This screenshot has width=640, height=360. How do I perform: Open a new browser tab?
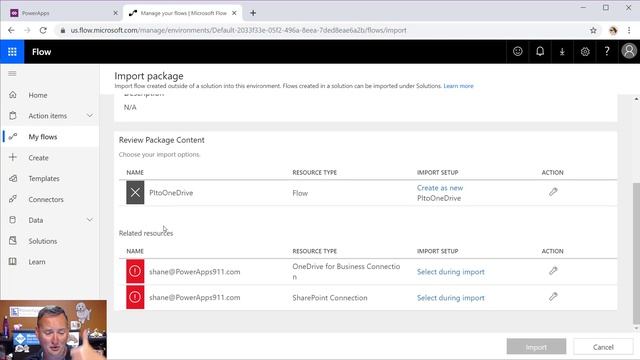coord(253,13)
